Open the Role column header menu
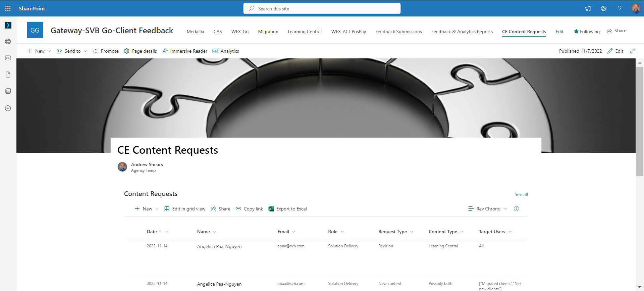644x291 pixels. point(336,232)
